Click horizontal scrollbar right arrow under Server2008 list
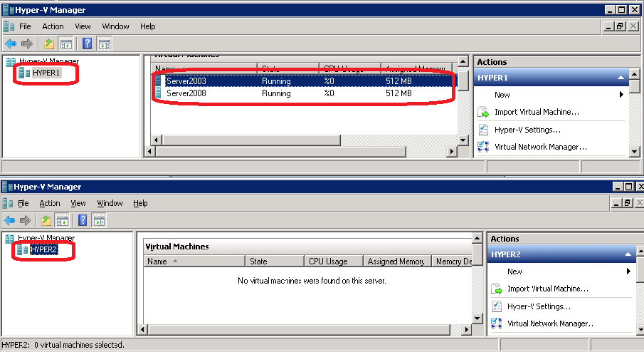Viewport: 644px width, 352px height. click(450, 151)
